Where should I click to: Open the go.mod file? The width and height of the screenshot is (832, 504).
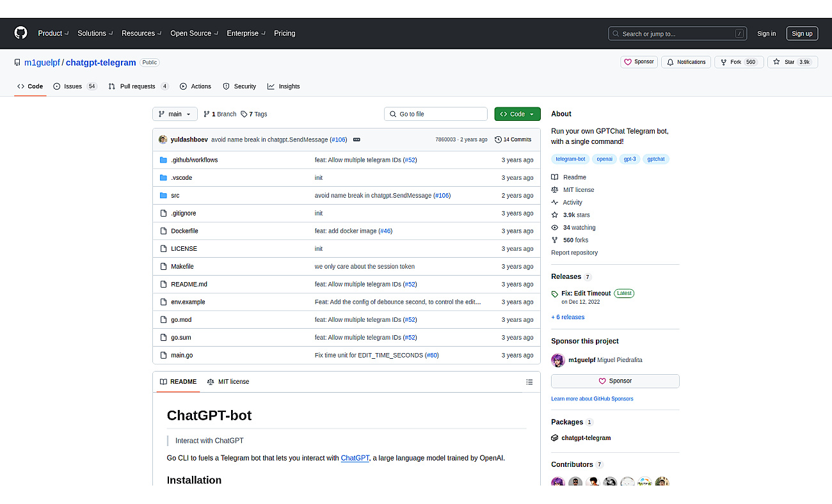[181, 320]
